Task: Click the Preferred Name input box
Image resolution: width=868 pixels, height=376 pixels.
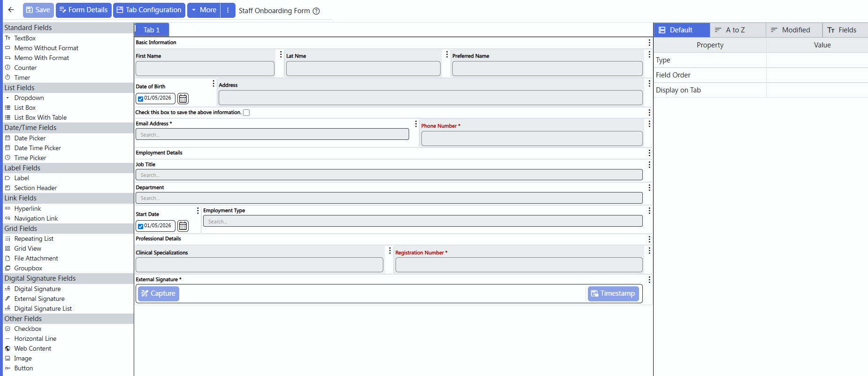Action: click(x=547, y=69)
